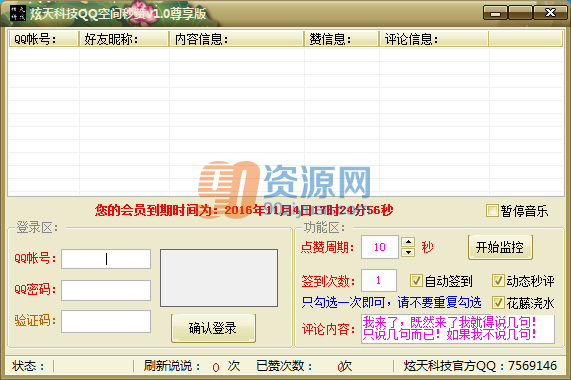
Task: Click the 签到次数 field showing 1
Action: pos(379,280)
